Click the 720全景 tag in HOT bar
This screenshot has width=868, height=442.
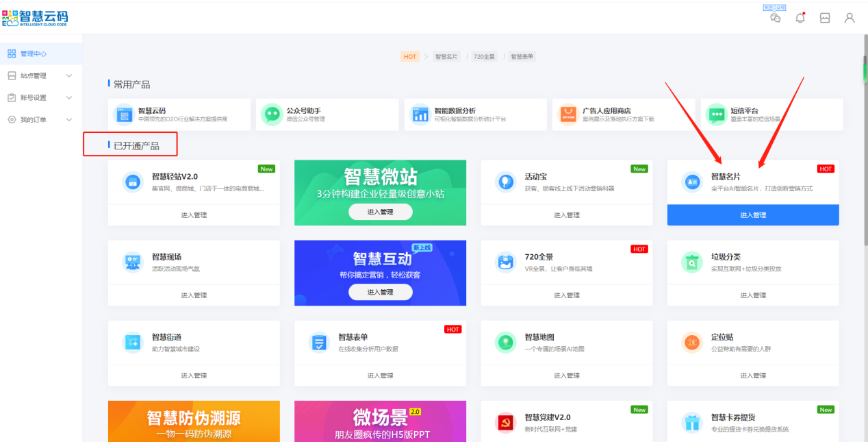point(485,57)
